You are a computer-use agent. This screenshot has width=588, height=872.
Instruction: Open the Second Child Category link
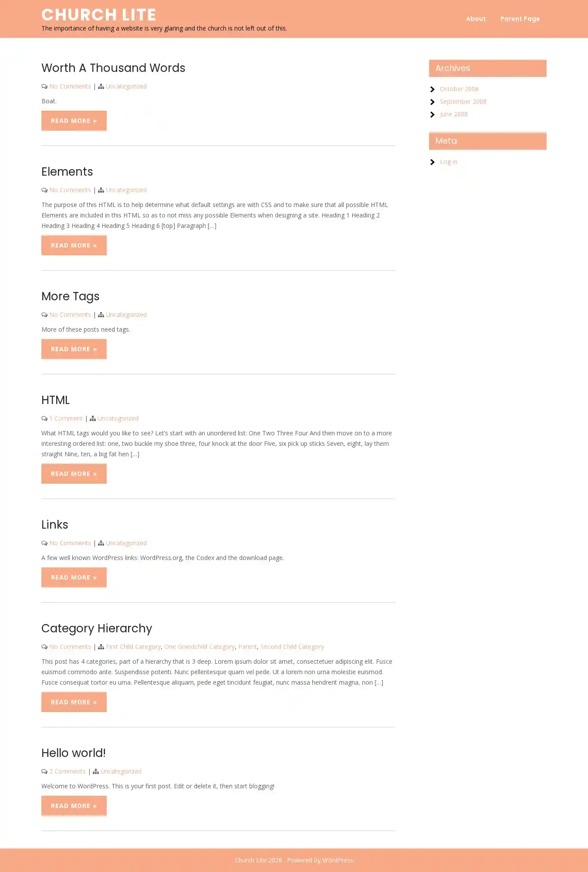(x=292, y=647)
